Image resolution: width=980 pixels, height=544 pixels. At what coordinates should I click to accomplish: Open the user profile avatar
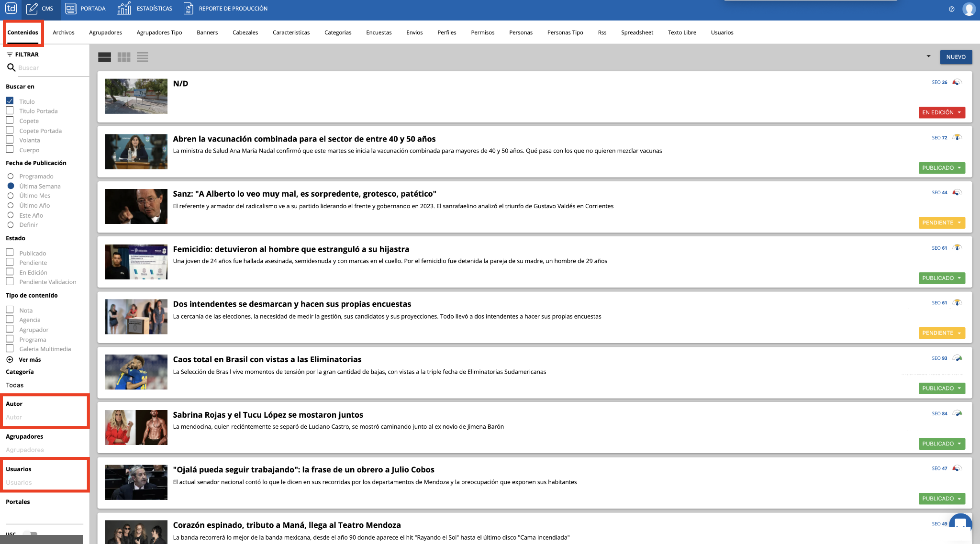pyautogui.click(x=969, y=9)
